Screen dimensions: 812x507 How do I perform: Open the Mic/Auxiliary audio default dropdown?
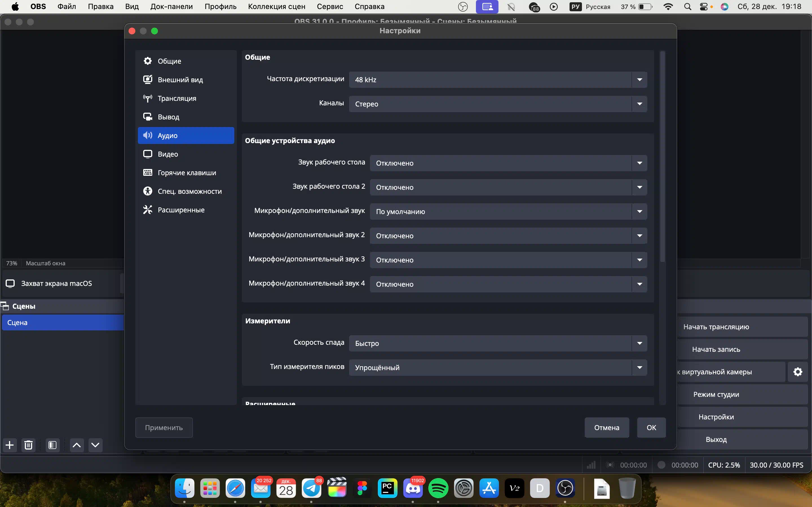(x=508, y=212)
